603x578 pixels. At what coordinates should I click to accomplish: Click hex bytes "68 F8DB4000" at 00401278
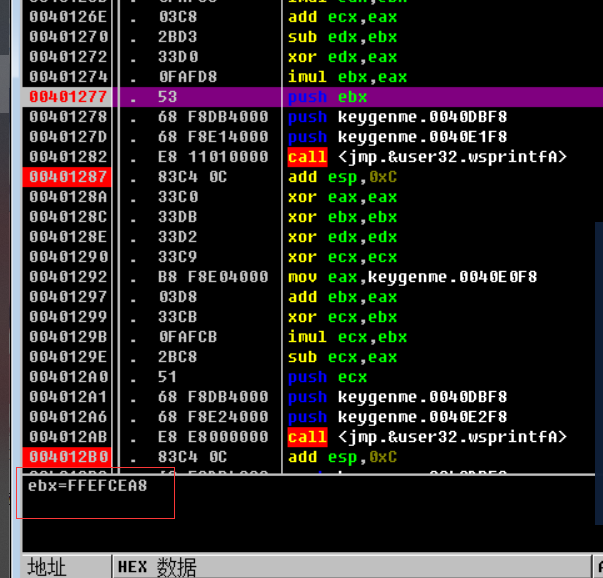(213, 117)
